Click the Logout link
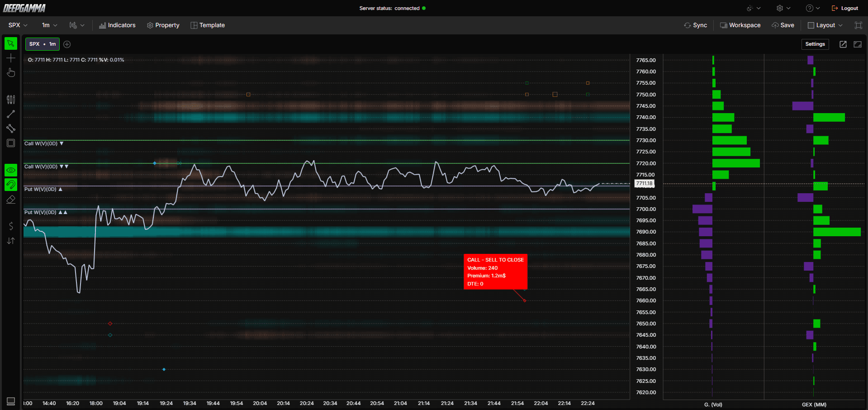 click(x=845, y=8)
